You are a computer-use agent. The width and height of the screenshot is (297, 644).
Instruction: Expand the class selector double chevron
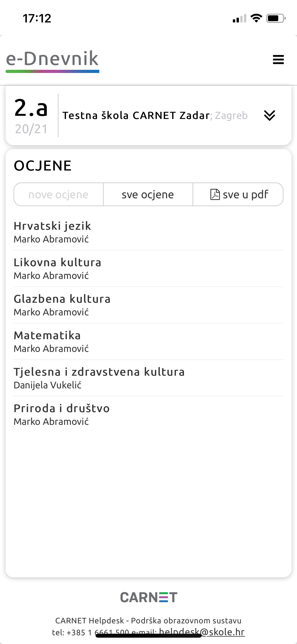pyautogui.click(x=270, y=116)
